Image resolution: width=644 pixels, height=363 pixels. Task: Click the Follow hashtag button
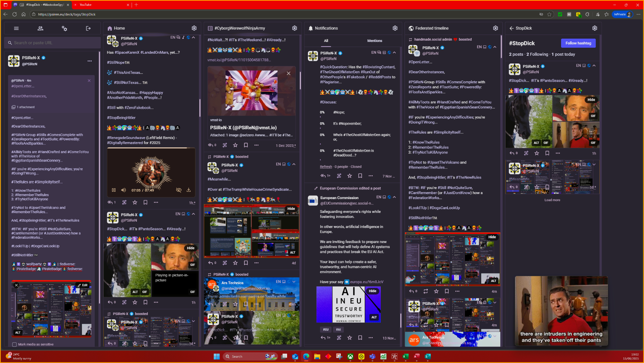click(578, 43)
